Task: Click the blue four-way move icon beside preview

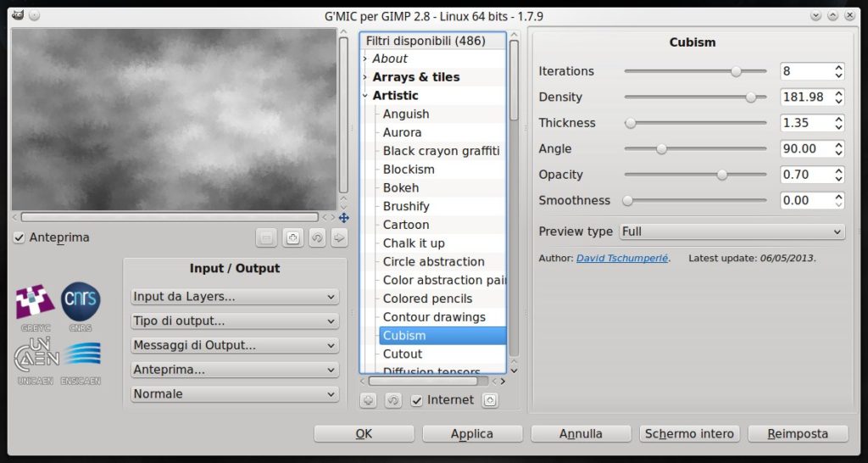Action: [x=344, y=218]
